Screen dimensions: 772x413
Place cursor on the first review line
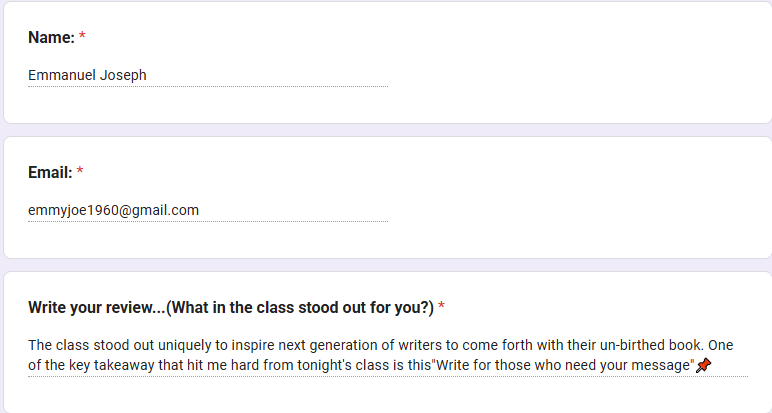(x=381, y=345)
